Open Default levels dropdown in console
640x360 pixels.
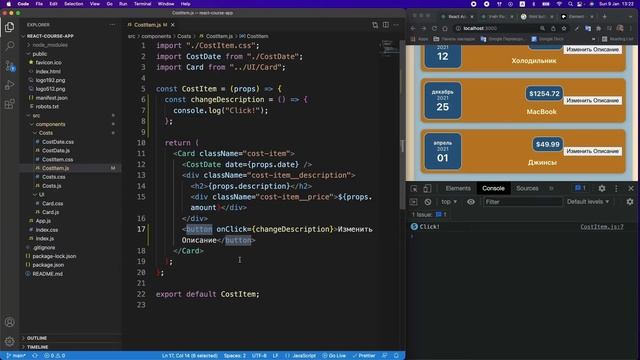pos(588,202)
